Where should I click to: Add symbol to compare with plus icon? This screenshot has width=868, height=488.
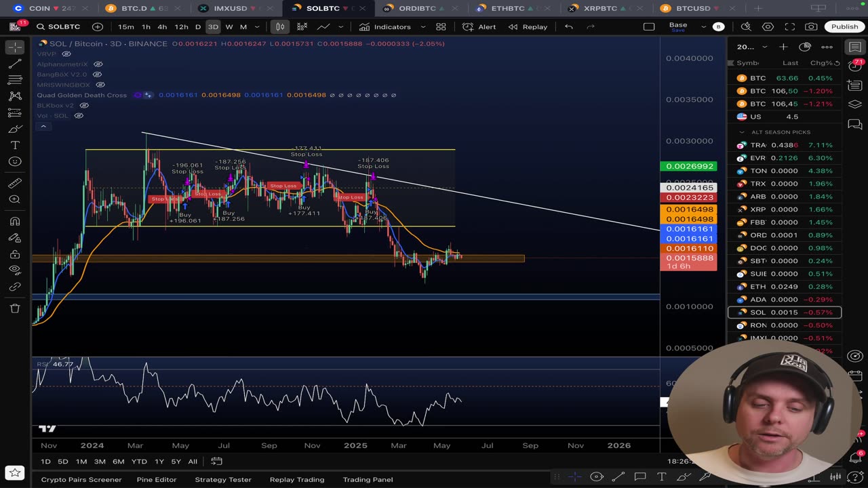[x=98, y=26]
